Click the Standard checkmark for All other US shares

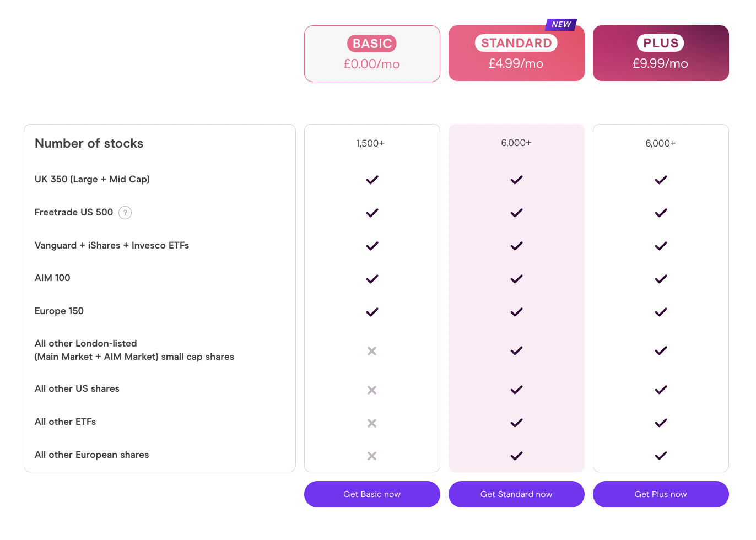516,390
